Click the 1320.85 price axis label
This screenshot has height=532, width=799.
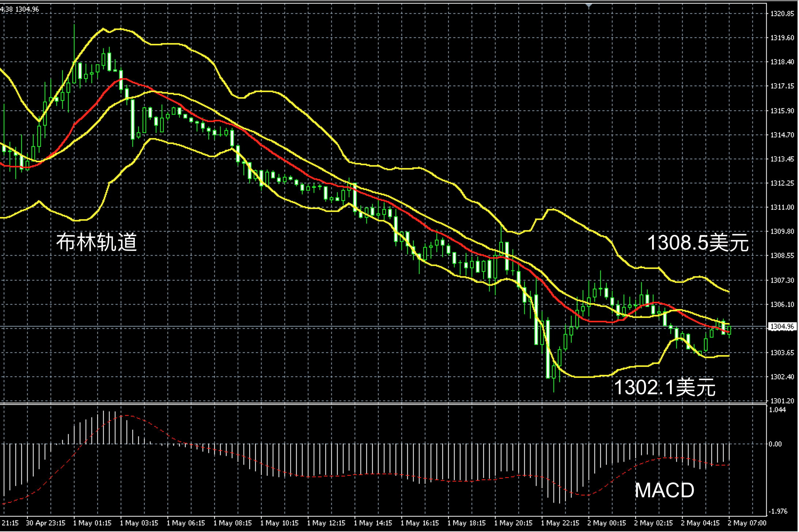(782, 14)
